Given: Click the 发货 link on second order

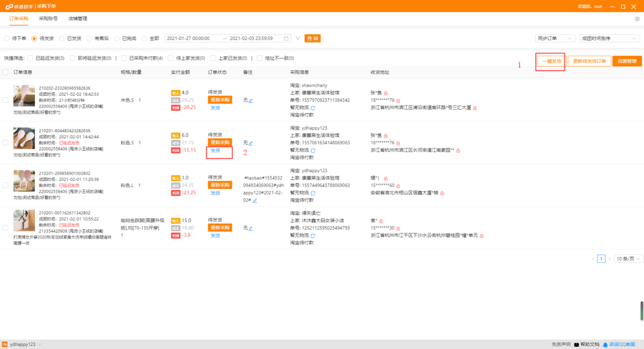Looking at the screenshot, I should pos(215,150).
